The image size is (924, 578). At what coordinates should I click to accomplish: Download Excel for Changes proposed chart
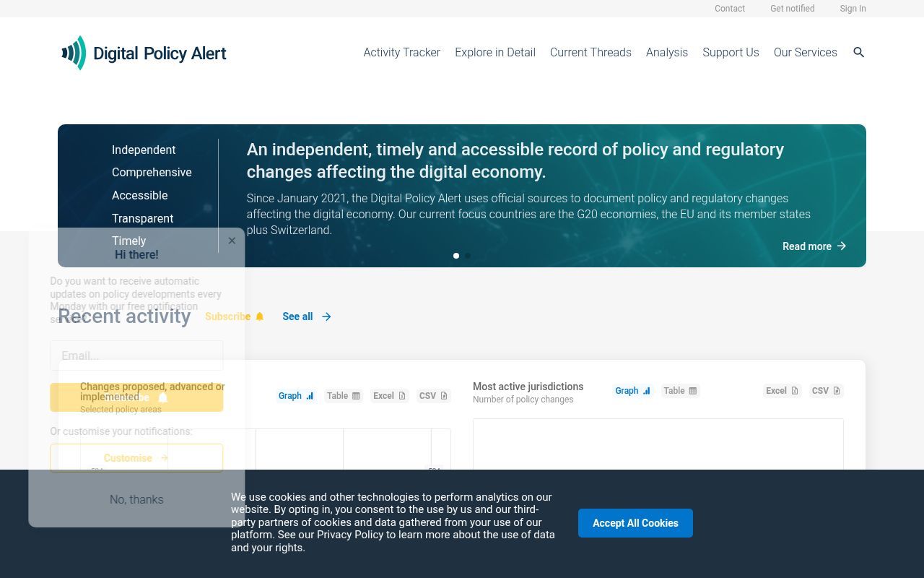coord(390,396)
